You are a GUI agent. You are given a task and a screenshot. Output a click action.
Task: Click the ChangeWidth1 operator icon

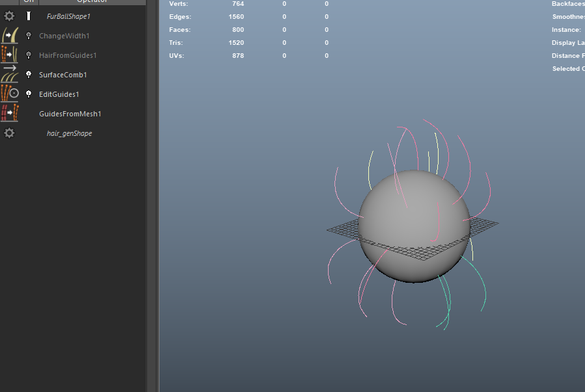click(9, 36)
